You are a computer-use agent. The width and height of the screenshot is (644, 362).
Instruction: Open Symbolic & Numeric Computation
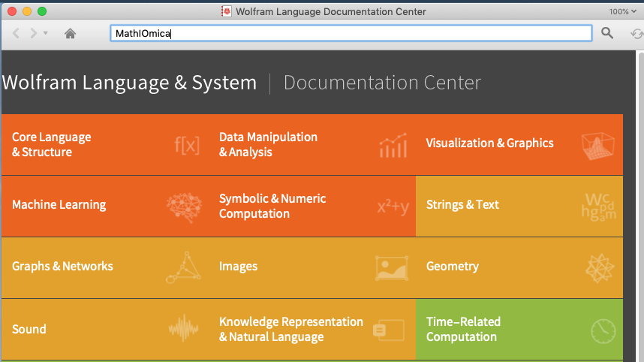click(x=272, y=207)
